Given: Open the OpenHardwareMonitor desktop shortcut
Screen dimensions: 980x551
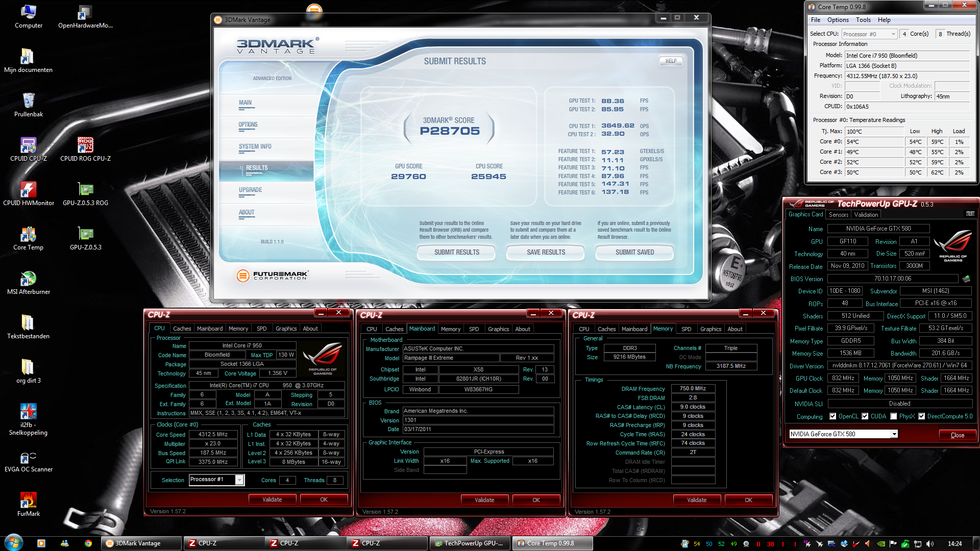Looking at the screenshot, I should pyautogui.click(x=85, y=16).
